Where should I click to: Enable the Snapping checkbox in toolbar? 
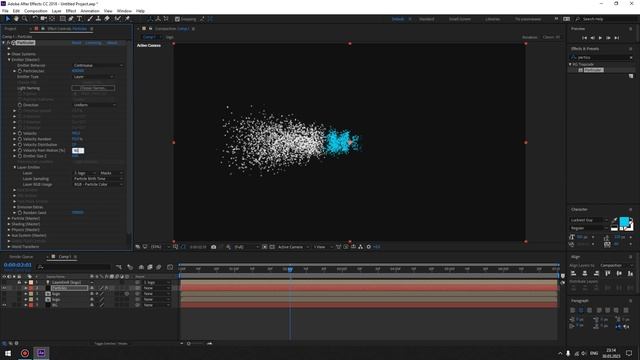[x=177, y=19]
